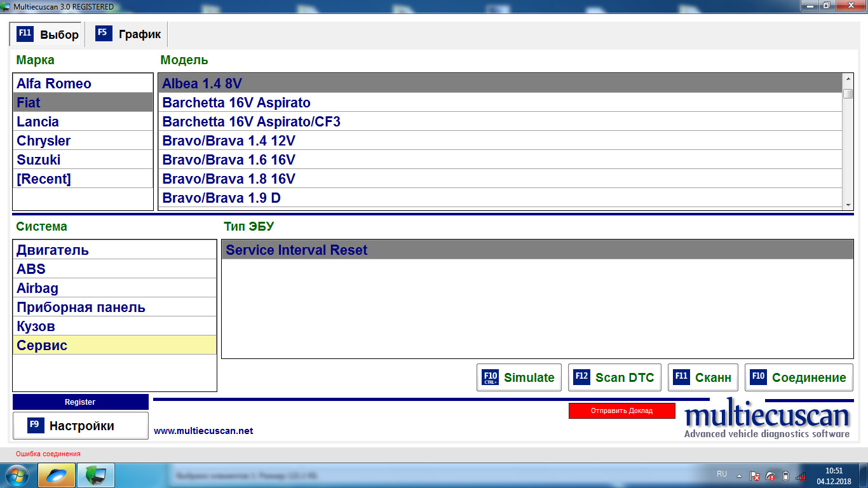Open Yandex.Disk from the taskbar
Screen dimensions: 868x488
click(57, 475)
